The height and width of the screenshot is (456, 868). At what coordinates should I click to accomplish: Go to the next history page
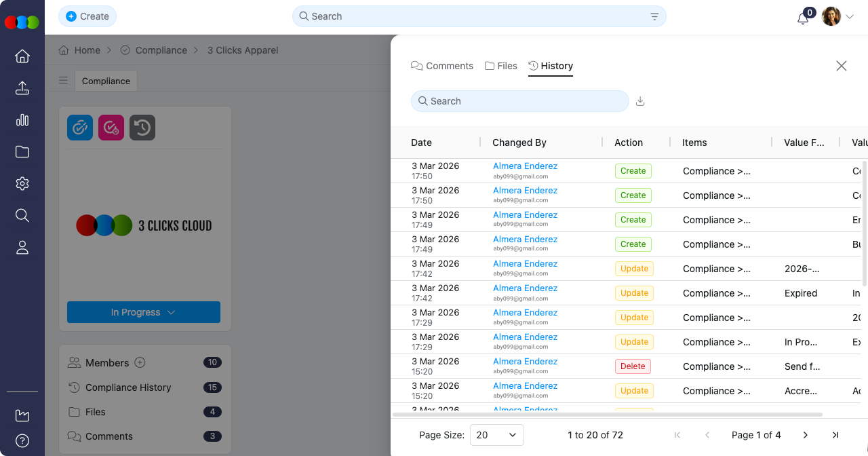pos(806,435)
